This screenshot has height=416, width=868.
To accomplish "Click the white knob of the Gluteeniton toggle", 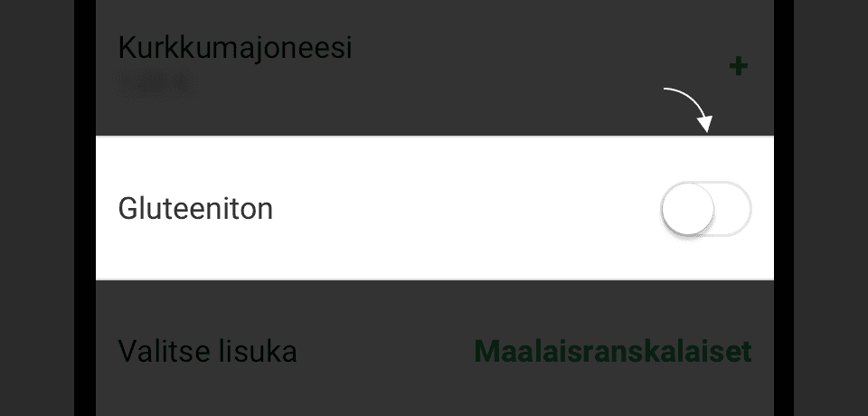I will coord(688,210).
